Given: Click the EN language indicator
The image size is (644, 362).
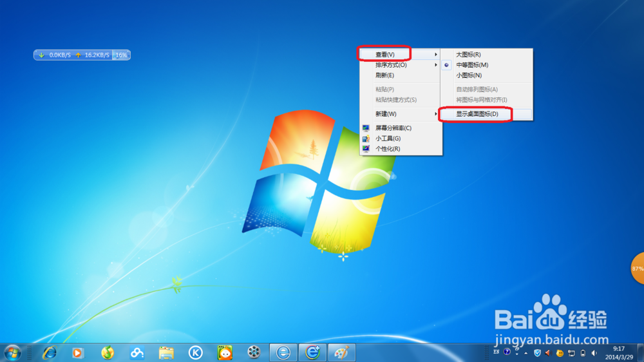Looking at the screenshot, I should coord(496,352).
